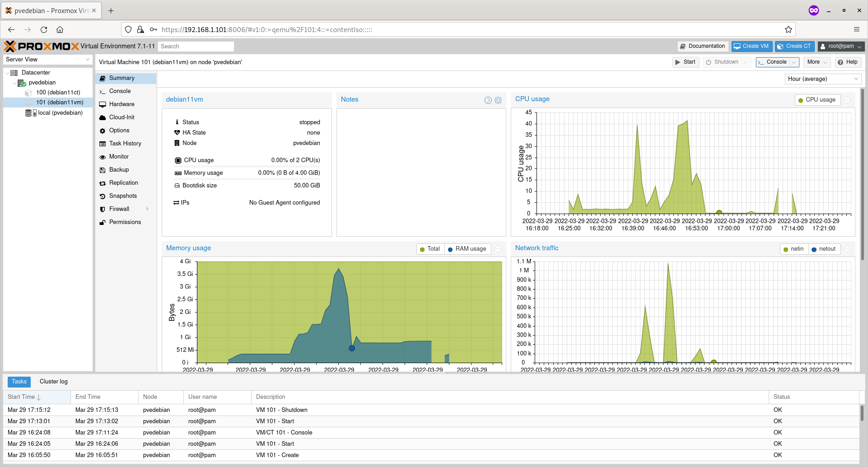Switch to the Cluster log tab
This screenshot has height=467, width=868.
click(54, 382)
